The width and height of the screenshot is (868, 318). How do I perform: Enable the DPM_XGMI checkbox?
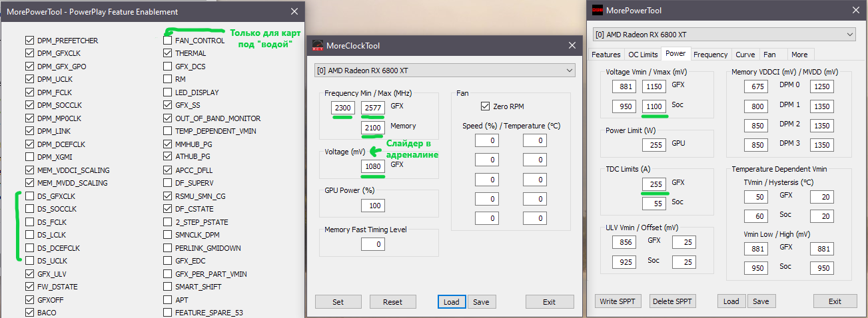[29, 158]
